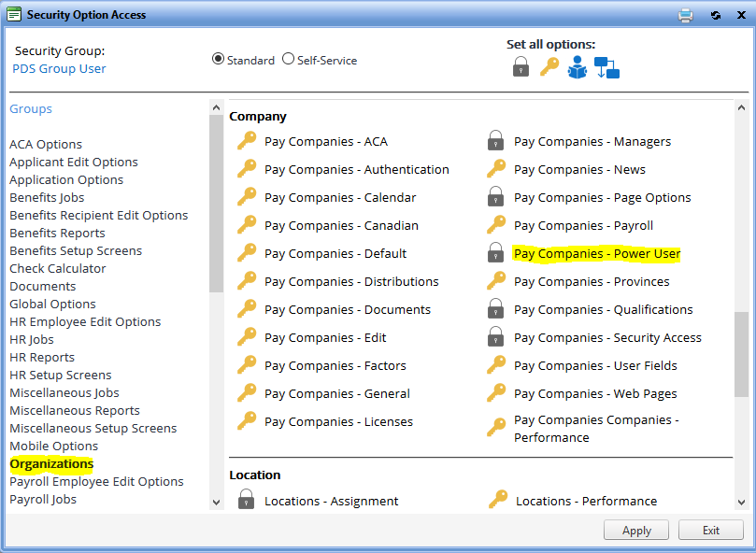Click the lock icon under Set all options
This screenshot has width=756, height=553.
(x=521, y=66)
